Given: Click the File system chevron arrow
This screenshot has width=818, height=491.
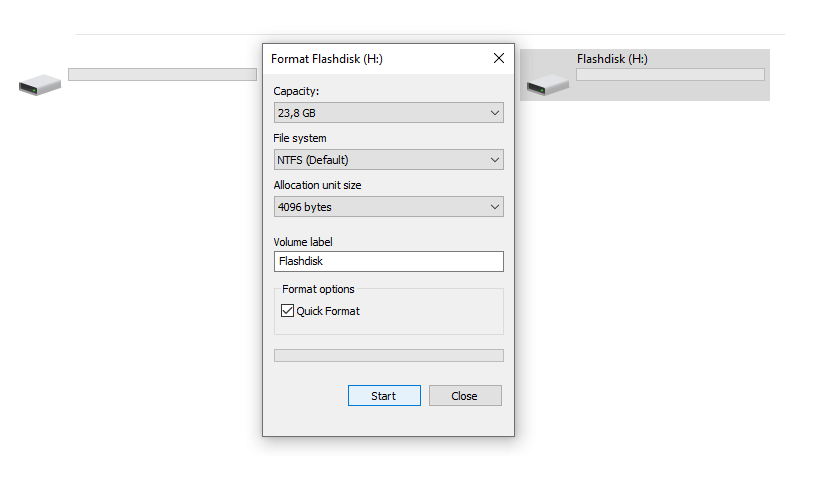Looking at the screenshot, I should [x=495, y=160].
